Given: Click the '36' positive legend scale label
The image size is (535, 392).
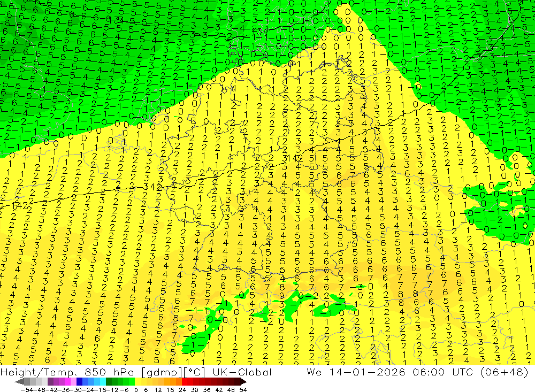Looking at the screenshot, I should tap(207, 390).
